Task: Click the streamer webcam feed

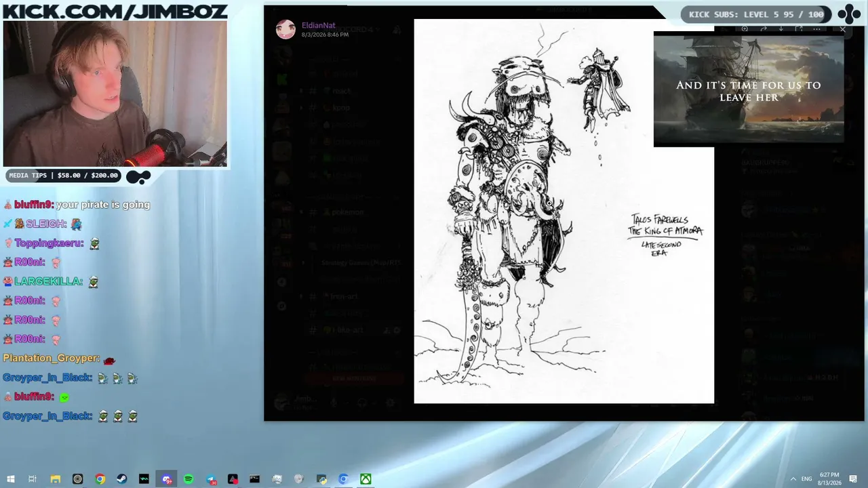Action: [x=115, y=93]
